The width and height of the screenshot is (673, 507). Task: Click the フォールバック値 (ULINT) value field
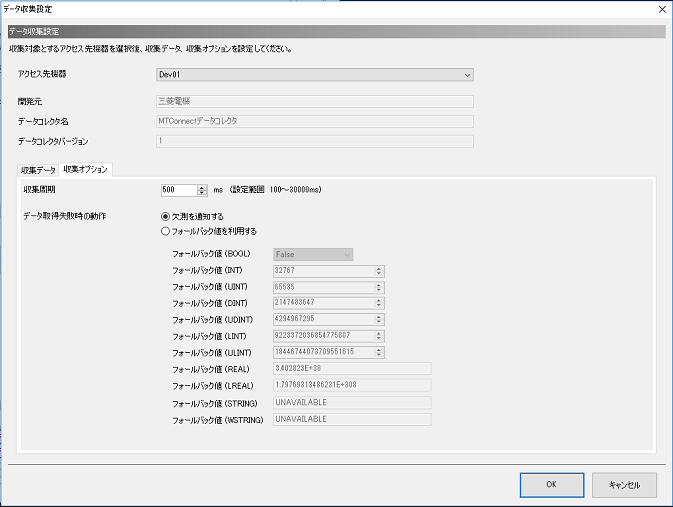click(x=324, y=352)
